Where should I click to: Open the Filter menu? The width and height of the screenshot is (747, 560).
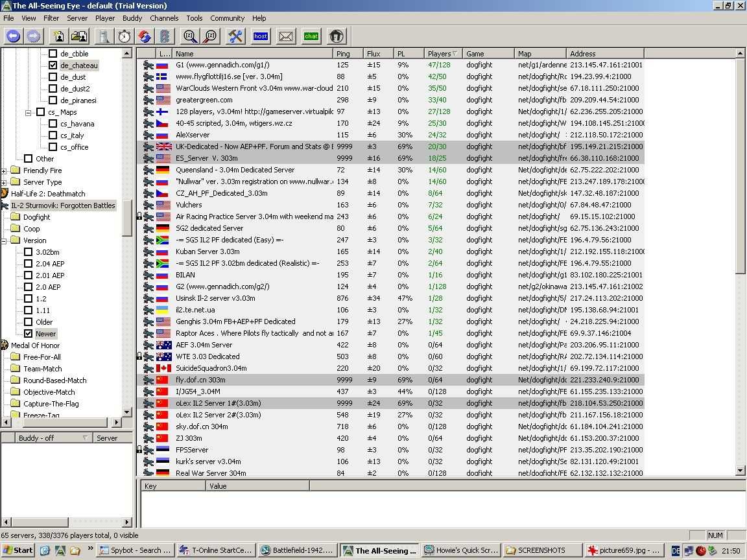(51, 18)
